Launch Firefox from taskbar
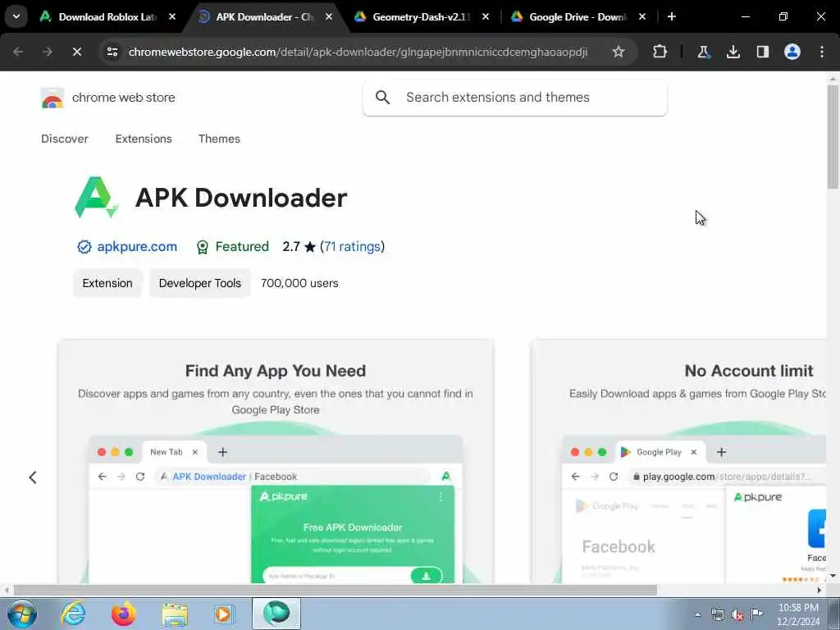Image resolution: width=840 pixels, height=630 pixels. 123,614
